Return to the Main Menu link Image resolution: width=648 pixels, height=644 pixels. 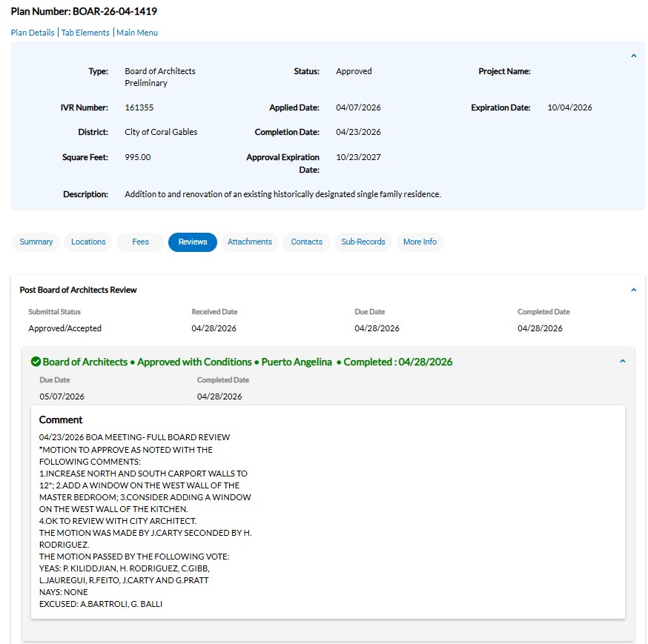click(x=136, y=33)
